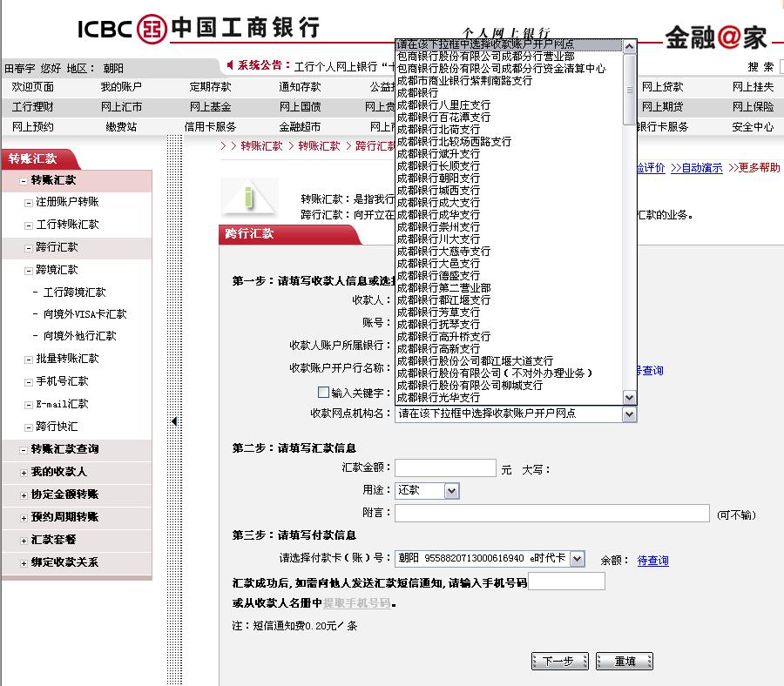The width and height of the screenshot is (784, 686).
Task: Click the 附言 input field
Action: [x=552, y=513]
